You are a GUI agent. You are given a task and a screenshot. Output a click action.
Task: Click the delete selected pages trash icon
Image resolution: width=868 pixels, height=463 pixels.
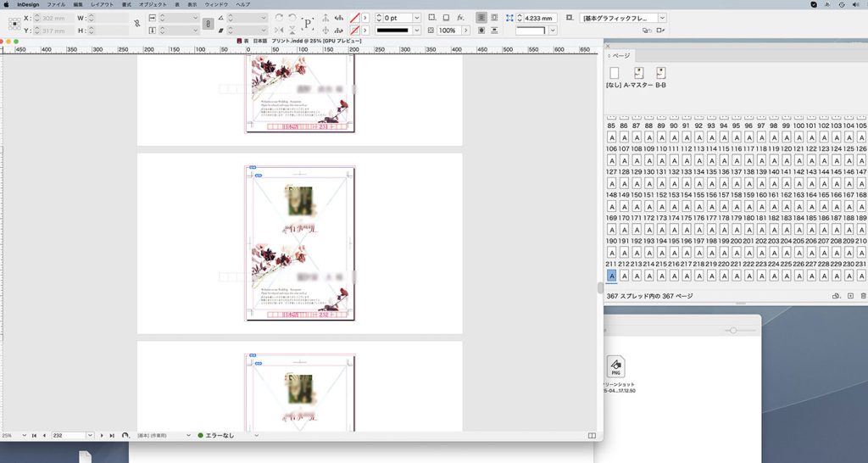(864, 296)
